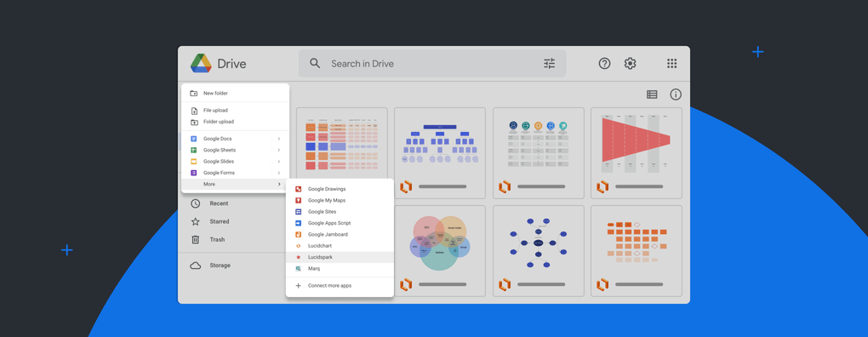868x337 pixels.
Task: Open the orange flowchart thumbnail
Action: click(636, 243)
